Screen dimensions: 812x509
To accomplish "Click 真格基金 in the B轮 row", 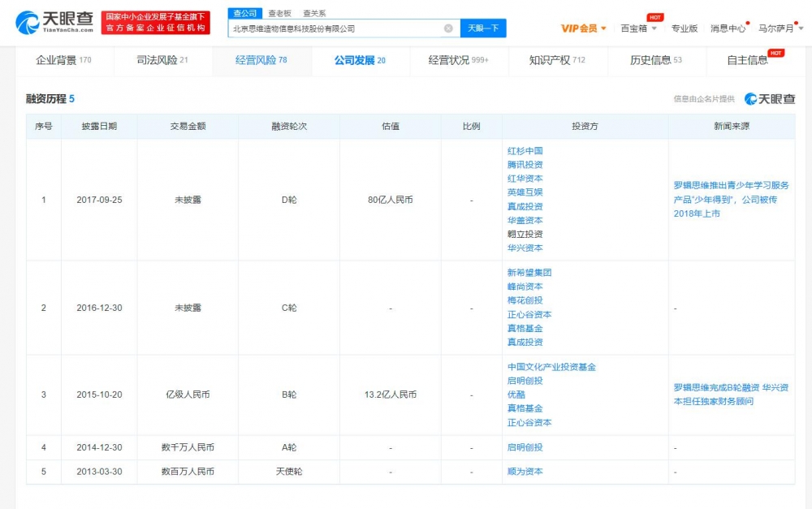I will (x=525, y=408).
